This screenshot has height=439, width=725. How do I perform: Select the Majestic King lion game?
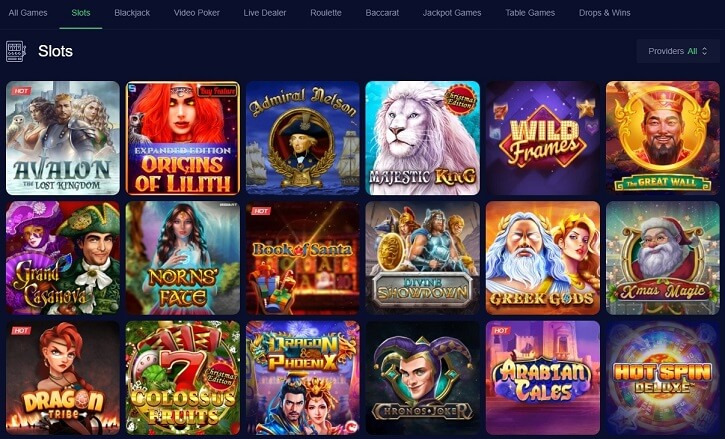point(423,138)
